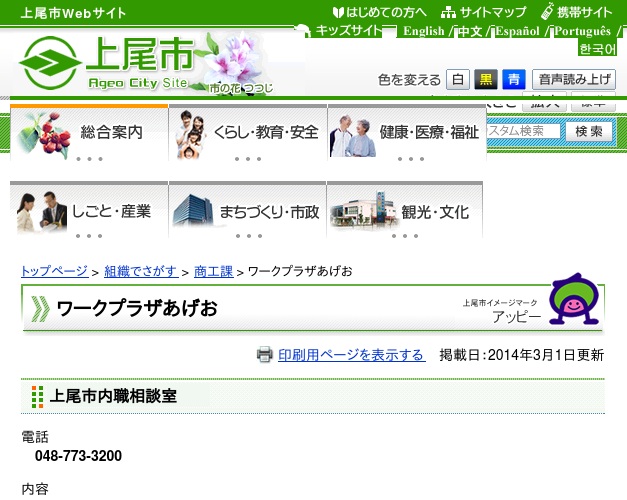Viewport: 627px width, 500px height.
Task: Select the 健康・医療・福祉 menu tab
Action: (x=405, y=132)
